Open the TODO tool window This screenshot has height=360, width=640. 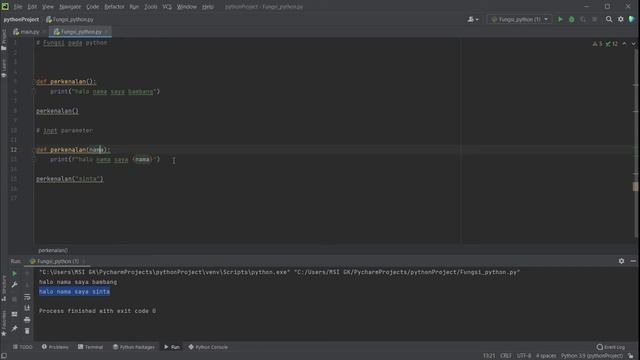(x=22, y=347)
